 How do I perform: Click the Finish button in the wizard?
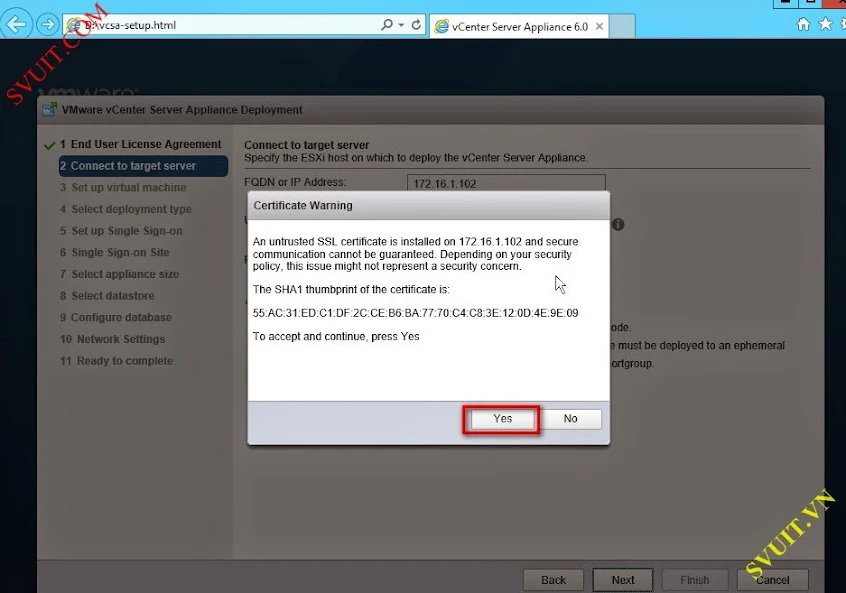695,580
